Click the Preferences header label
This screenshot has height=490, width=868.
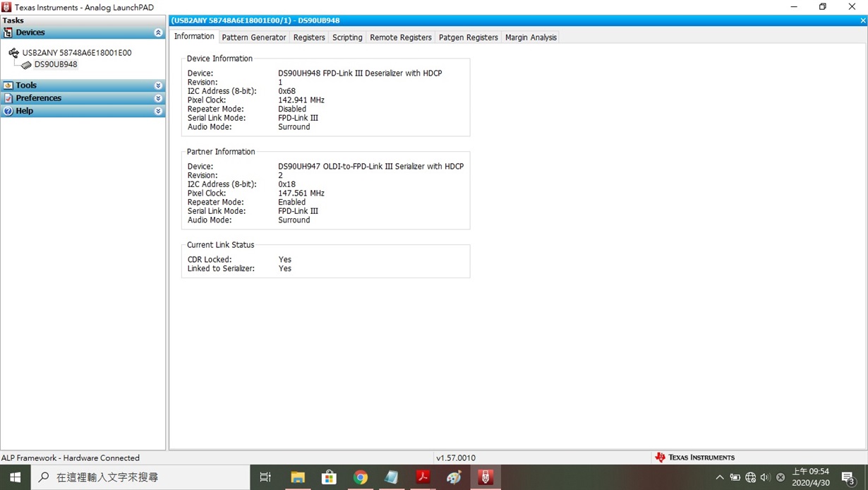pos(39,98)
